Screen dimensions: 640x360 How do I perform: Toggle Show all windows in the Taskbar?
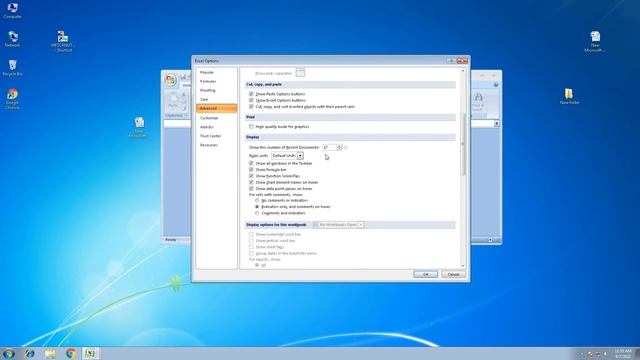click(x=251, y=163)
